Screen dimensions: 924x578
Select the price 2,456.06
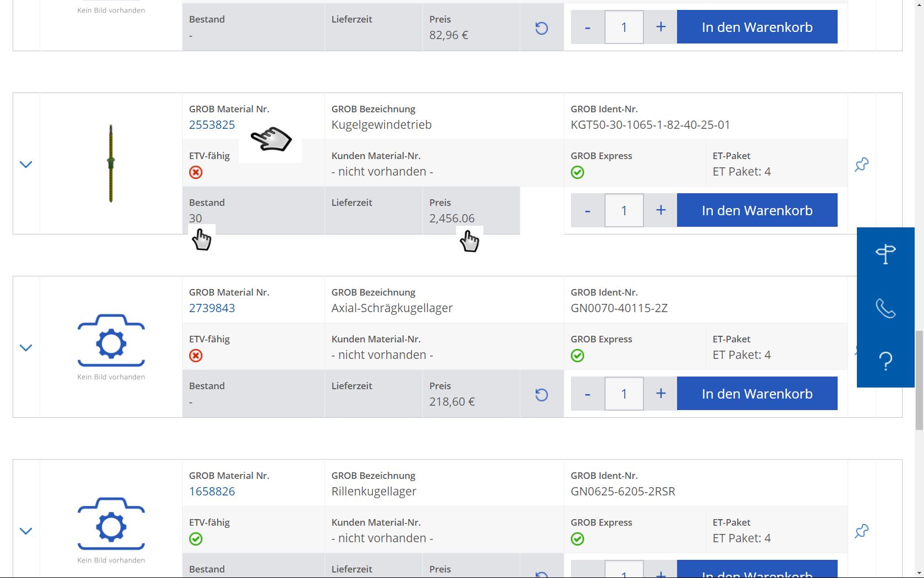pyautogui.click(x=452, y=218)
